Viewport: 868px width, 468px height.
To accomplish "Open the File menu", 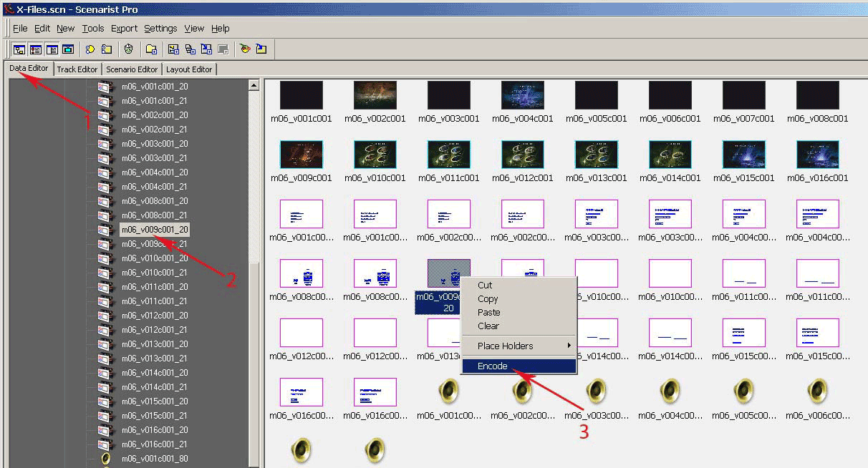I will point(20,29).
